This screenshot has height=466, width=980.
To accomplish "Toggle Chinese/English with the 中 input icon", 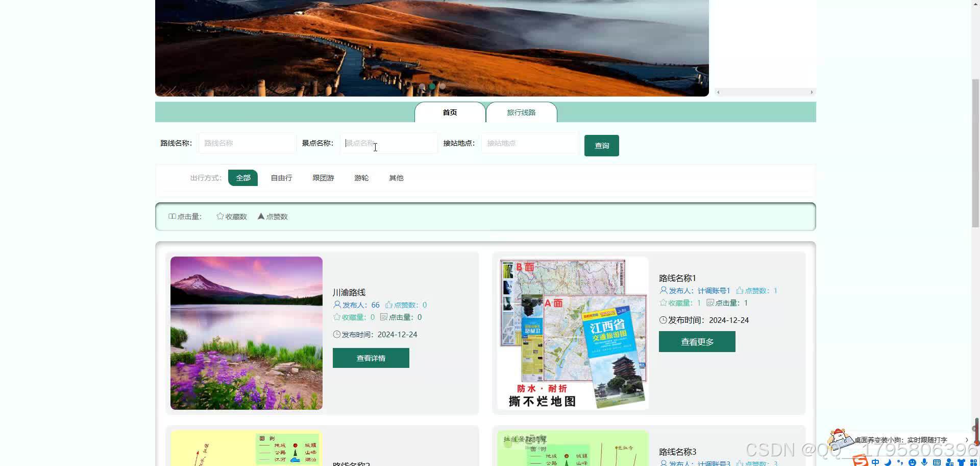I will point(875,462).
